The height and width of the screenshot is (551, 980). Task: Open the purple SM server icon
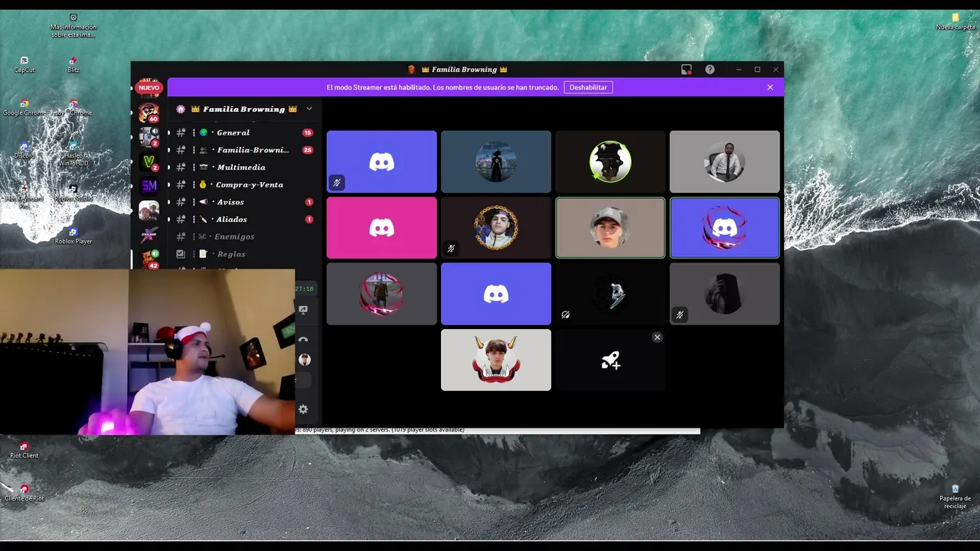click(x=149, y=186)
